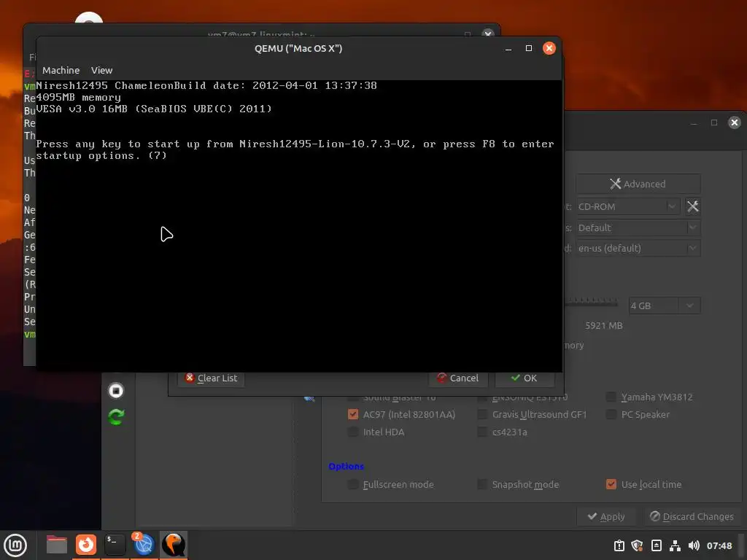The width and height of the screenshot is (747, 560).
Task: Click the Clear List button
Action: tap(211, 378)
